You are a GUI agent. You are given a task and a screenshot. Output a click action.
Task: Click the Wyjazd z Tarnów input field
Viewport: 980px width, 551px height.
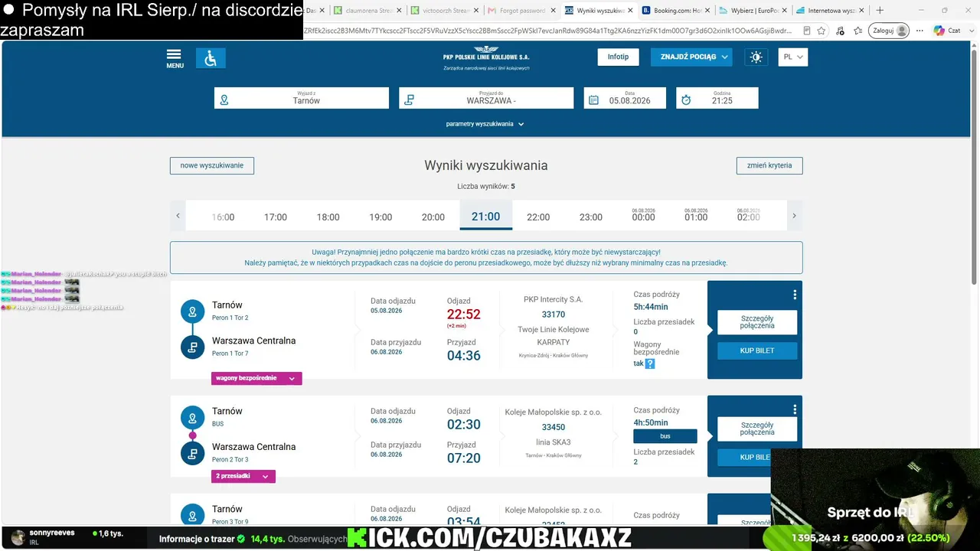pyautogui.click(x=302, y=98)
